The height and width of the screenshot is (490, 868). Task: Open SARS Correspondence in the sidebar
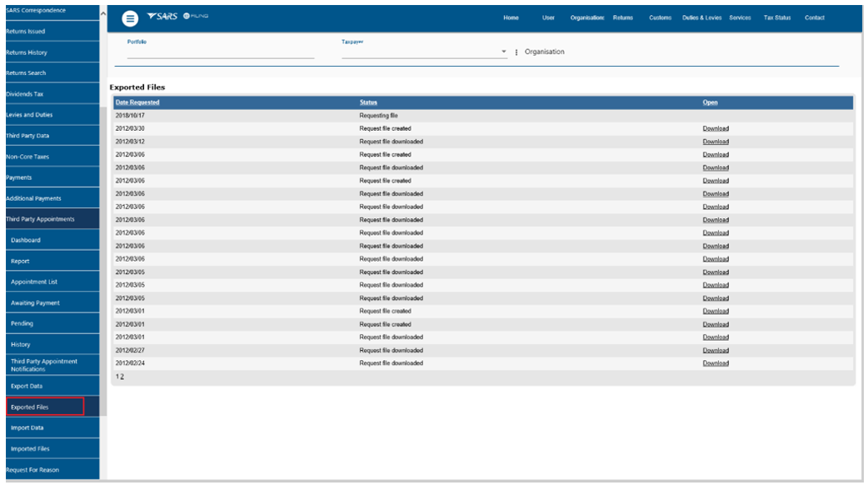coord(35,11)
